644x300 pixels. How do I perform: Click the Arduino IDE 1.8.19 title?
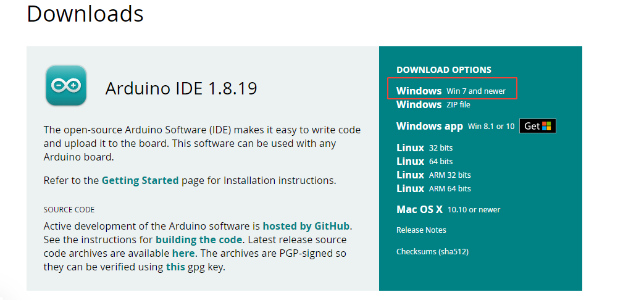tap(181, 88)
